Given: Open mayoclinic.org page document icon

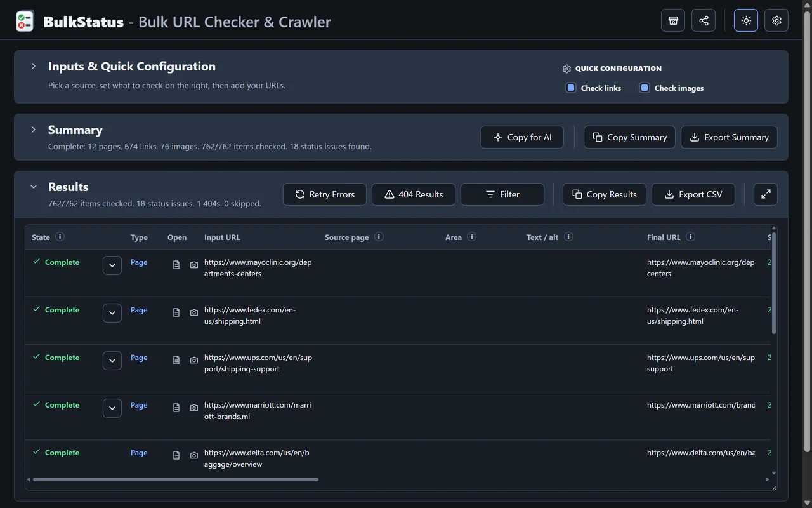Looking at the screenshot, I should pos(176,265).
